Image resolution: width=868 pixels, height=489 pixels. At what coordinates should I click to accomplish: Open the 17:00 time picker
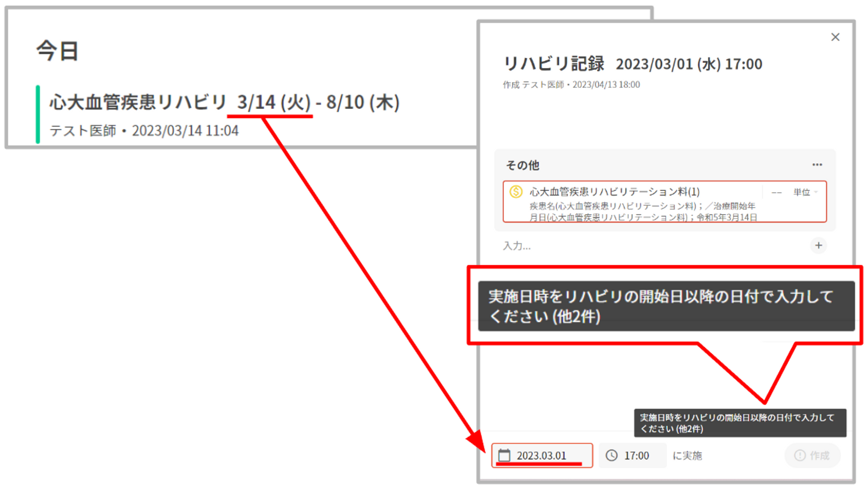click(636, 456)
